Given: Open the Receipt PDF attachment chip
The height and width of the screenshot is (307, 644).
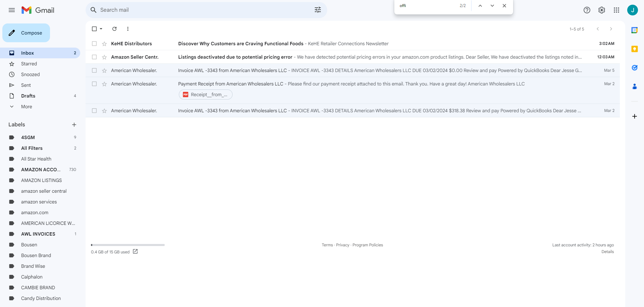Looking at the screenshot, I should [x=206, y=95].
